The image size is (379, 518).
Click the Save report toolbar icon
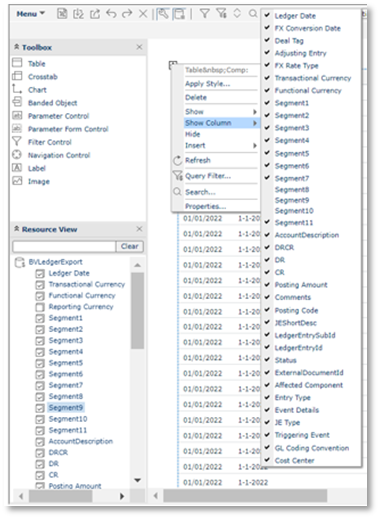tap(62, 13)
